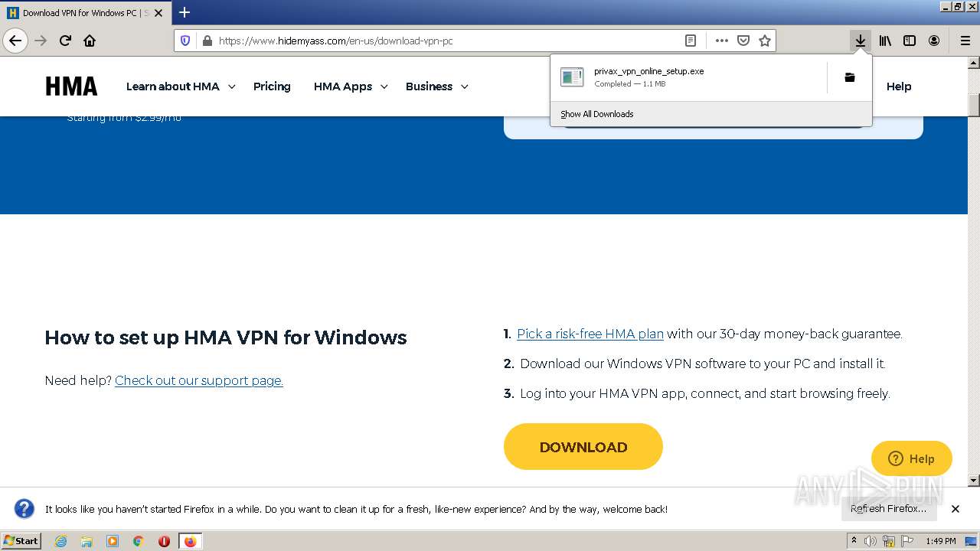Screen dimensions: 980x551
Task: Open Firefox account icon
Action: [934, 41]
